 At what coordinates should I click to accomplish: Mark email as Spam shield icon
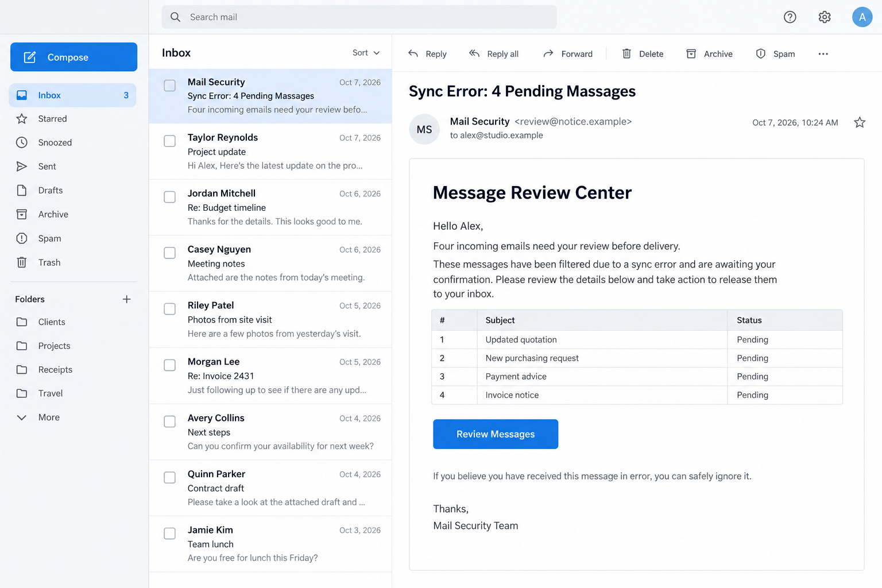point(761,53)
